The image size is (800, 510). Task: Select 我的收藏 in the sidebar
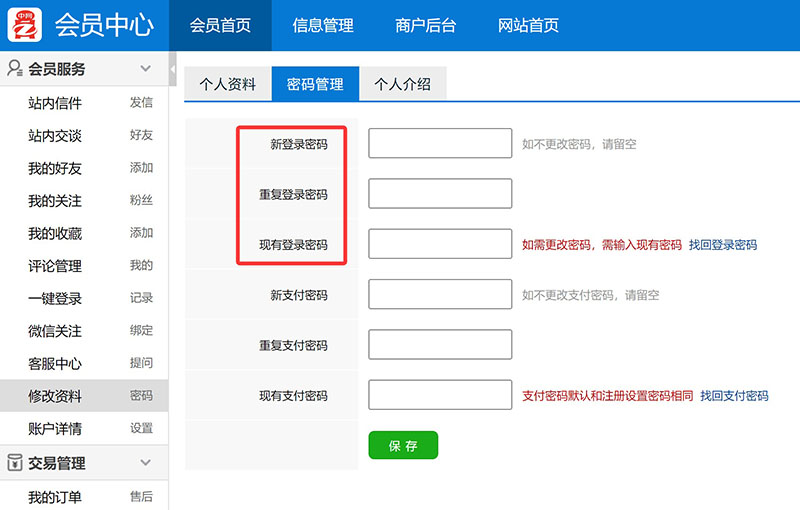[x=55, y=234]
